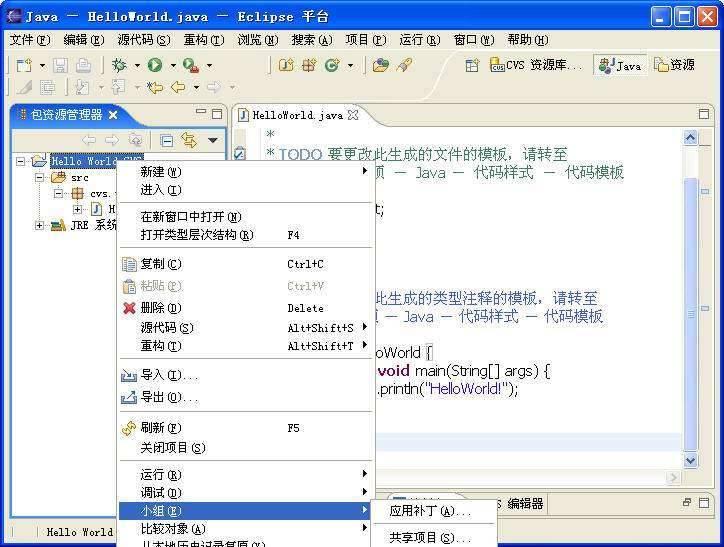Click the New wizard toolbar icon
724x547 pixels.
click(24, 65)
